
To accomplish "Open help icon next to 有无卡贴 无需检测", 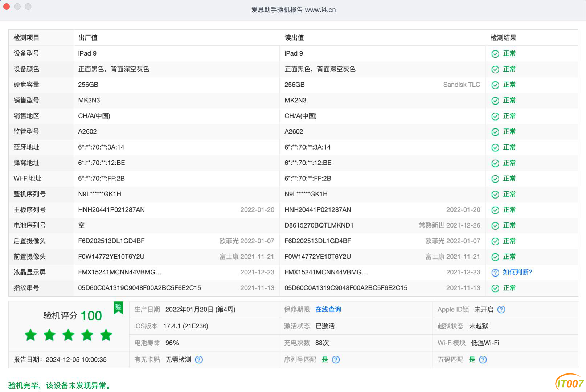I will 199,359.
